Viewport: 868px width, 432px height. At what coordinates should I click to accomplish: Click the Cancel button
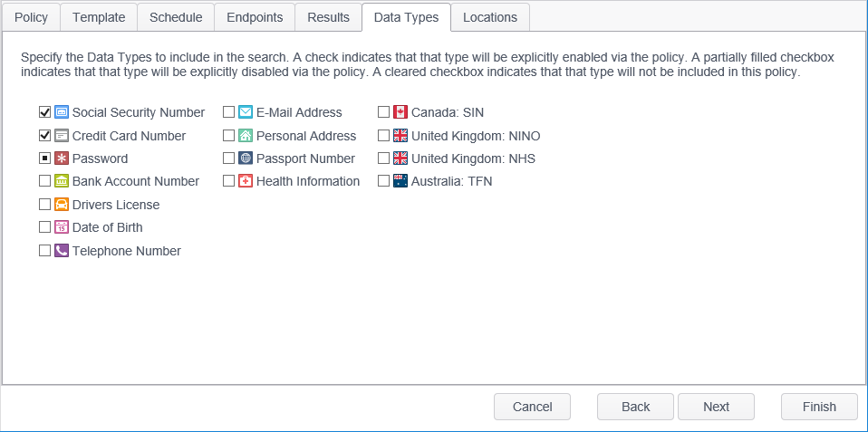pos(532,407)
